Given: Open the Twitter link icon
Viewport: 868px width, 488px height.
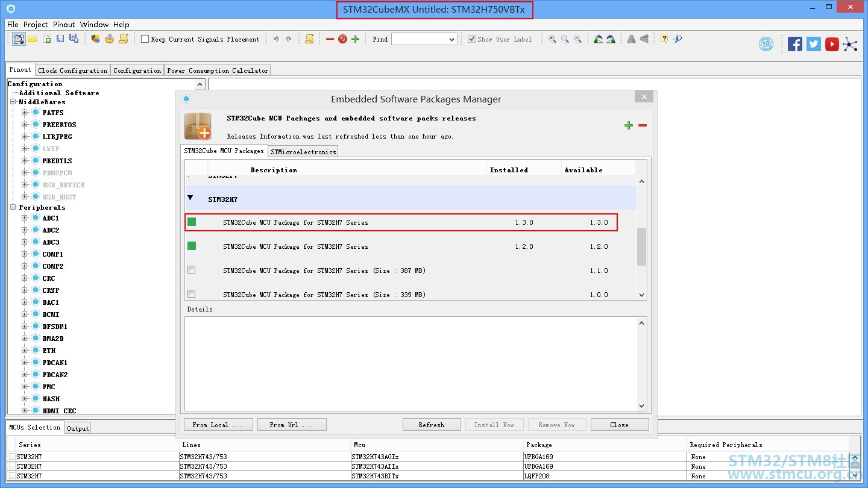Looking at the screenshot, I should point(814,44).
